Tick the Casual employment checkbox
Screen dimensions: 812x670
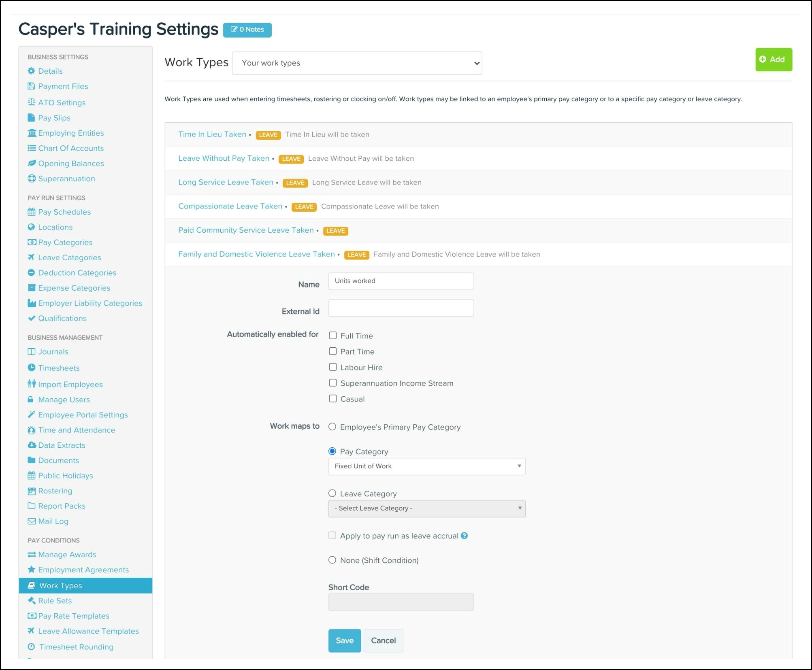pos(333,399)
